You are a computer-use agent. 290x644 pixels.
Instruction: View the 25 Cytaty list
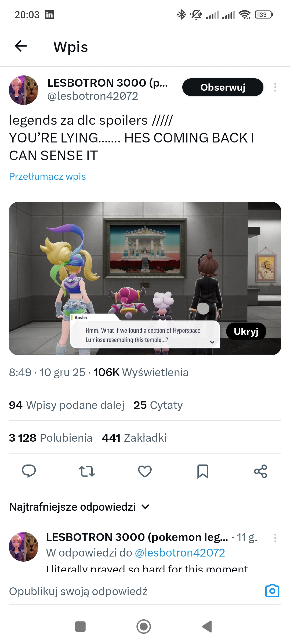(x=158, y=405)
